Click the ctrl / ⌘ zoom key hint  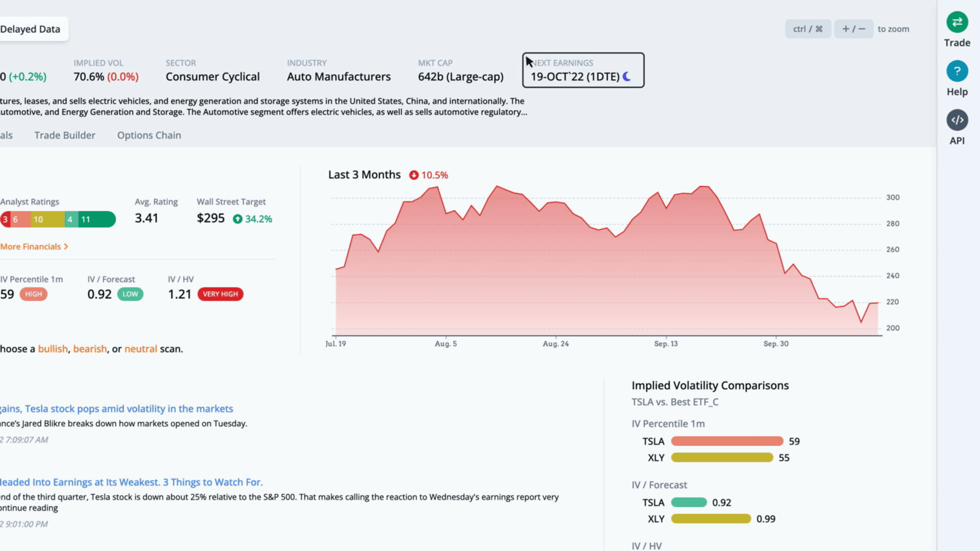coord(808,29)
